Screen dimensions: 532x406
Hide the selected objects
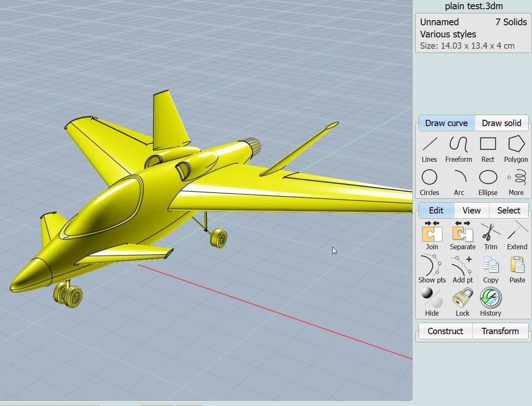pos(432,303)
